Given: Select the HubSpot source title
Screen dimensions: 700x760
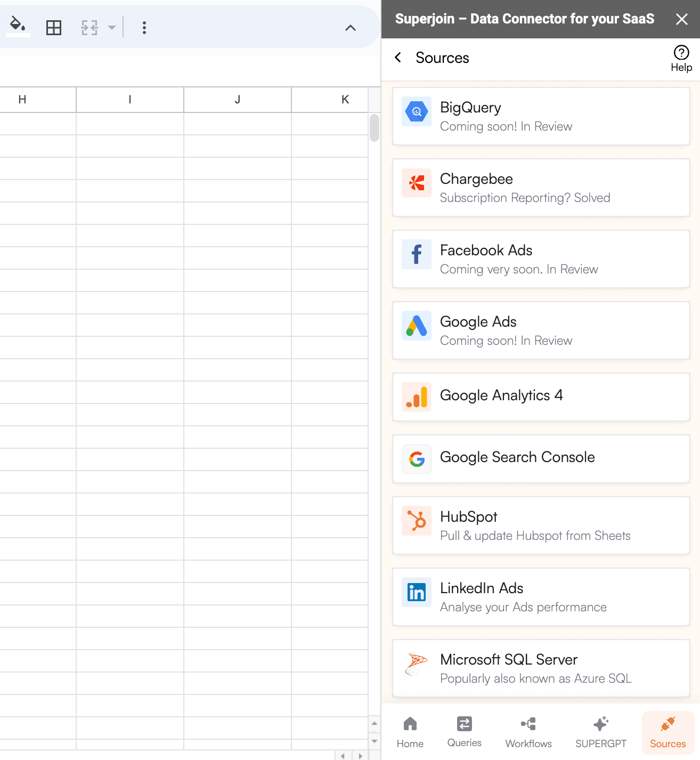Looking at the screenshot, I should pyautogui.click(x=468, y=517).
